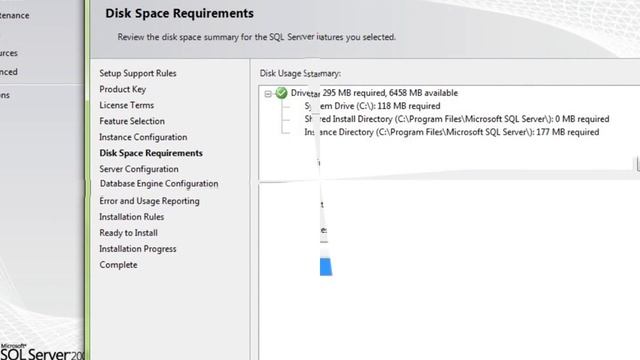
Task: Select the Installation Progress step
Action: coord(138,249)
